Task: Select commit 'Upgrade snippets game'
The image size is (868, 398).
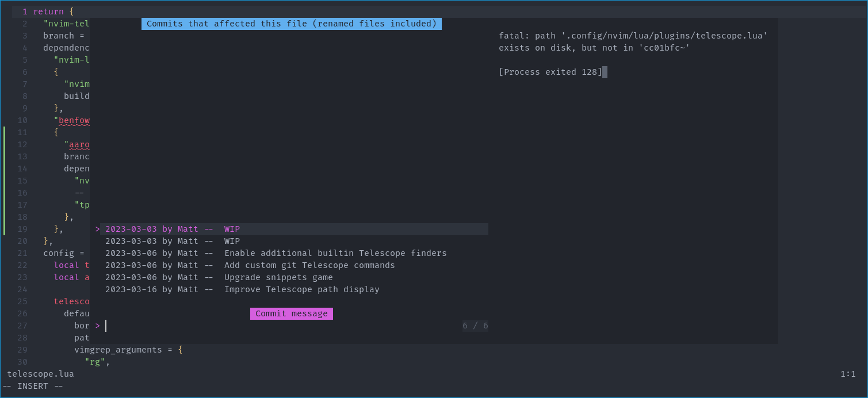Action: (294, 277)
